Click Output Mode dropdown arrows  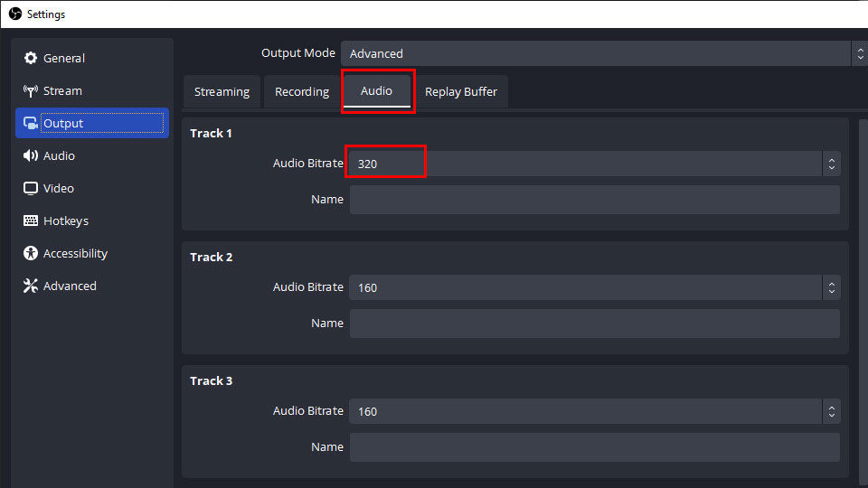click(860, 53)
